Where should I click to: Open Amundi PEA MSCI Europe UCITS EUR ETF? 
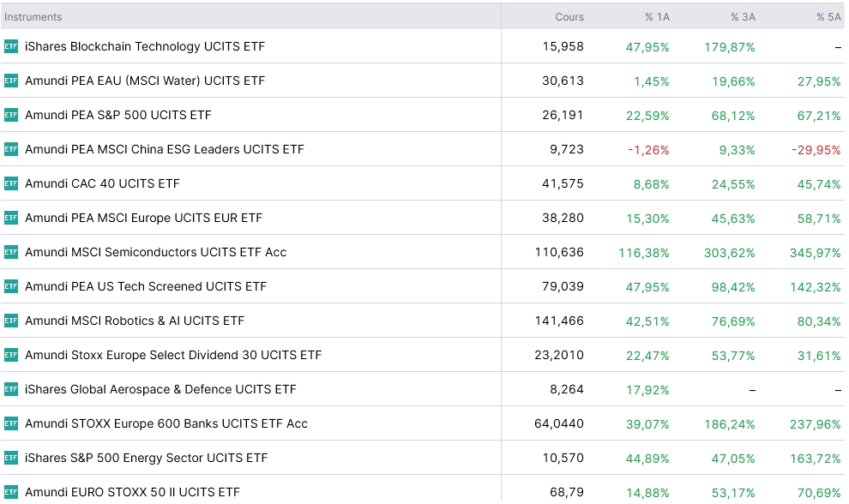[x=143, y=218]
